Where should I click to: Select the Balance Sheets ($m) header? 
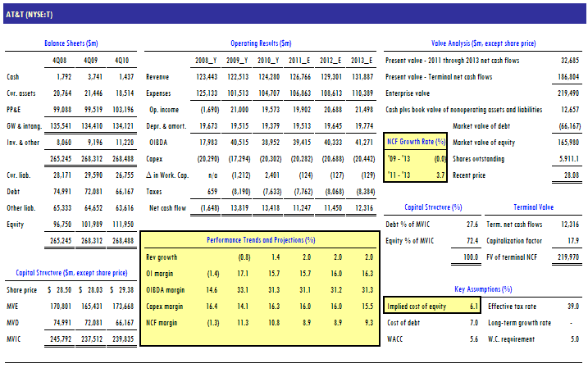pyautogui.click(x=73, y=43)
